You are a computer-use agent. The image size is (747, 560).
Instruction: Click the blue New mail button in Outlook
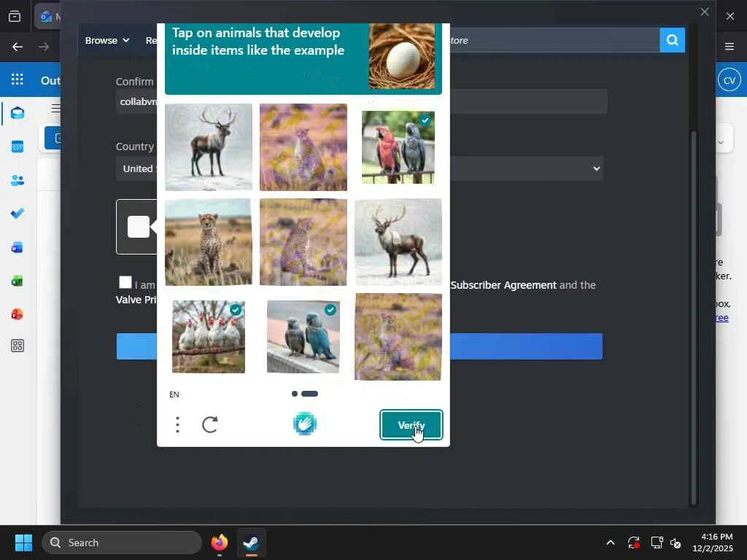click(53, 138)
